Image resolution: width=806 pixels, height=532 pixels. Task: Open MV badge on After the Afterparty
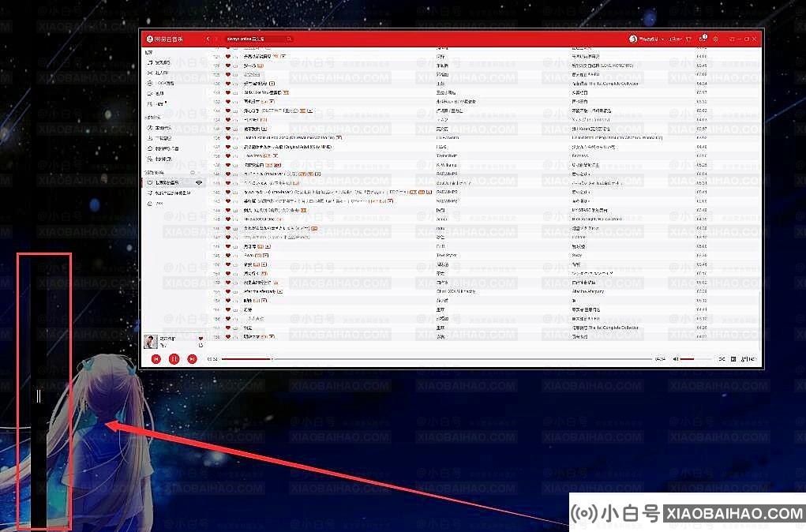280,291
